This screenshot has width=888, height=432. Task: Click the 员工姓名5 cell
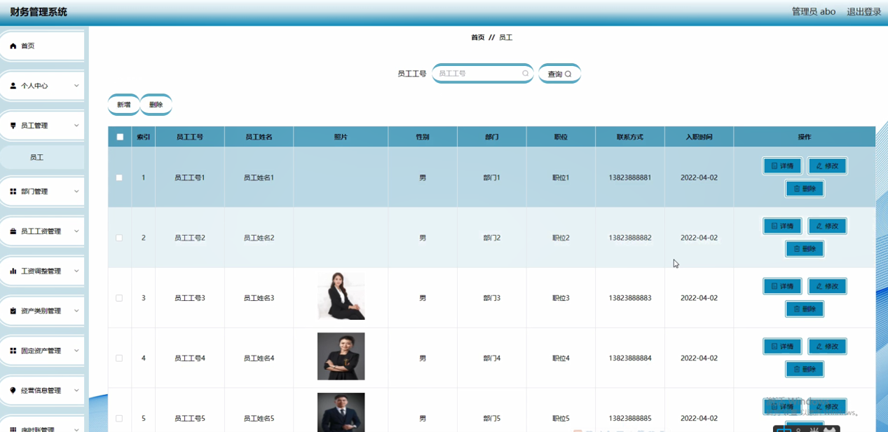[259, 418]
